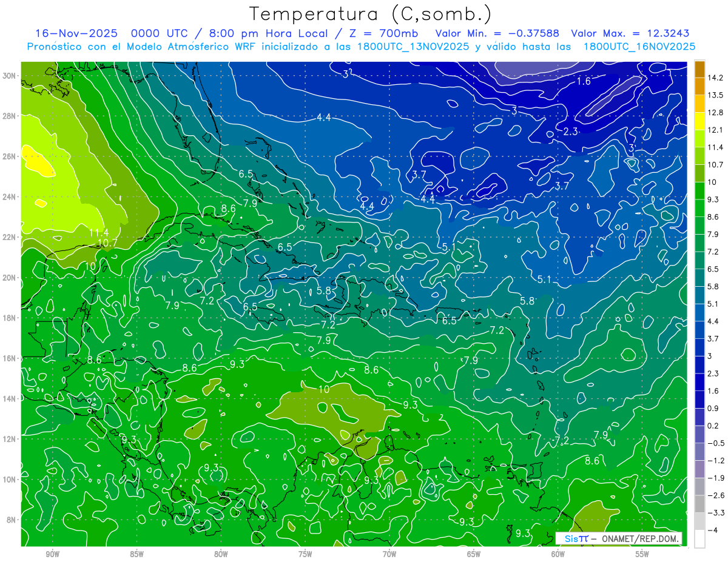Click the '13.5' color bar label
This screenshot has height=562, width=728.
click(716, 95)
